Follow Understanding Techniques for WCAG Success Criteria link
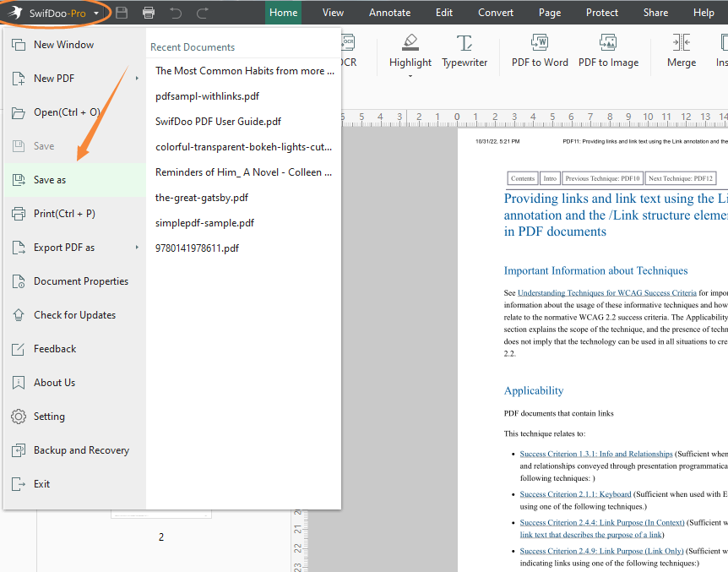Image resolution: width=728 pixels, height=572 pixels. pos(607,292)
